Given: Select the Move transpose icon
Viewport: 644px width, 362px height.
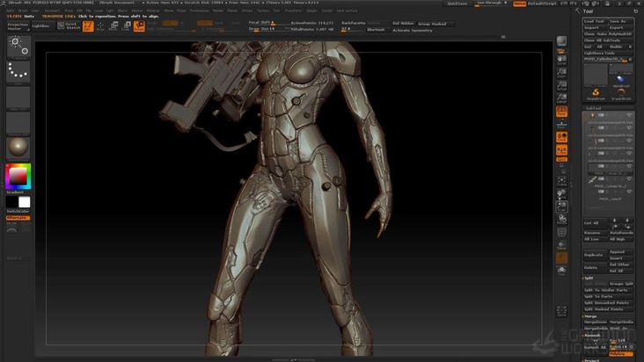Looking at the screenshot, I should pyautogui.click(x=113, y=26).
